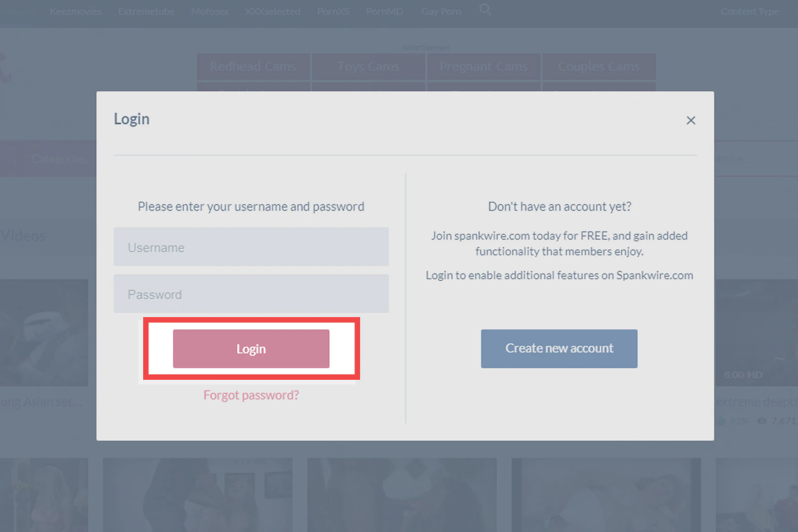Focus the Password input field
This screenshot has width=798, height=532.
[251, 294]
